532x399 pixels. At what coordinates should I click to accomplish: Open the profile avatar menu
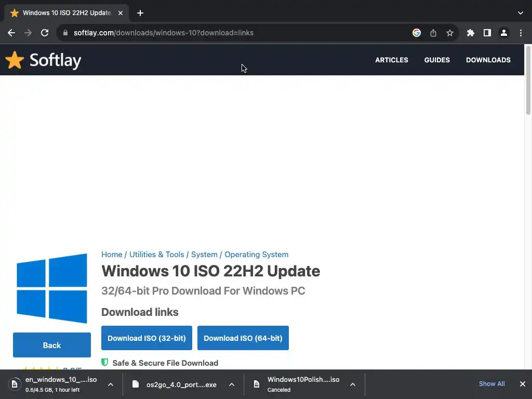click(x=504, y=33)
